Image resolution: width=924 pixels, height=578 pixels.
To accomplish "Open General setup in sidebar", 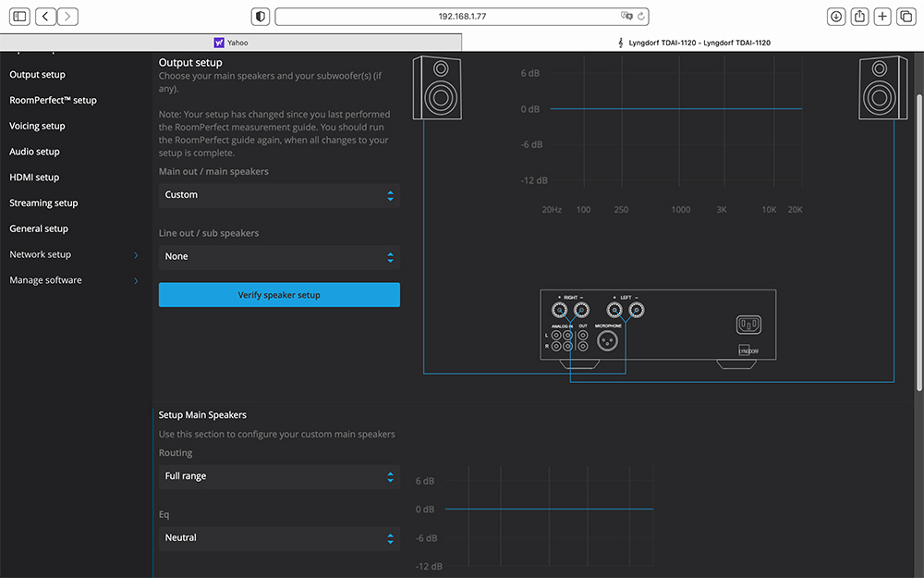I will pyautogui.click(x=39, y=228).
